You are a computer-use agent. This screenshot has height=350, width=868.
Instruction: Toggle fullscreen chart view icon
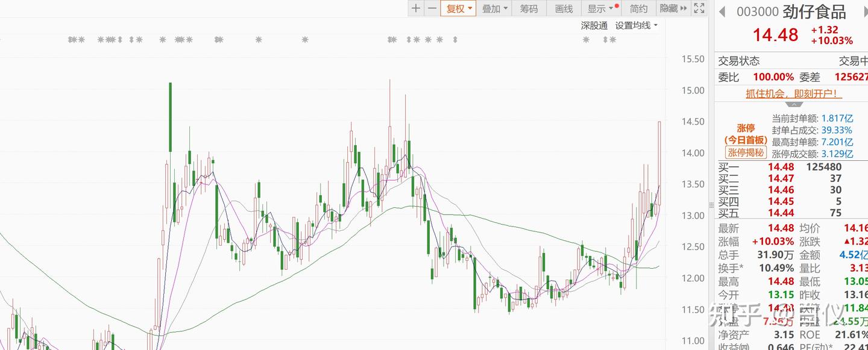tap(699, 8)
